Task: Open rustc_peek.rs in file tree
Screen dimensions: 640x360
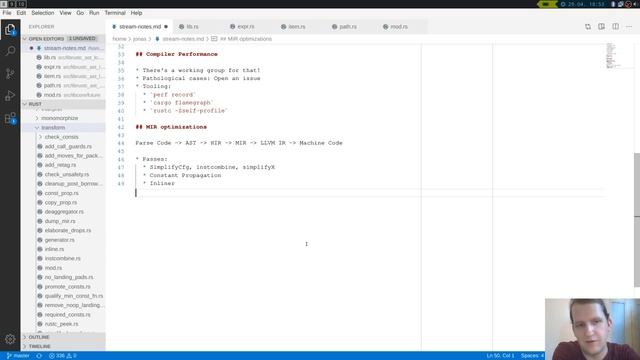Action: tap(62, 324)
